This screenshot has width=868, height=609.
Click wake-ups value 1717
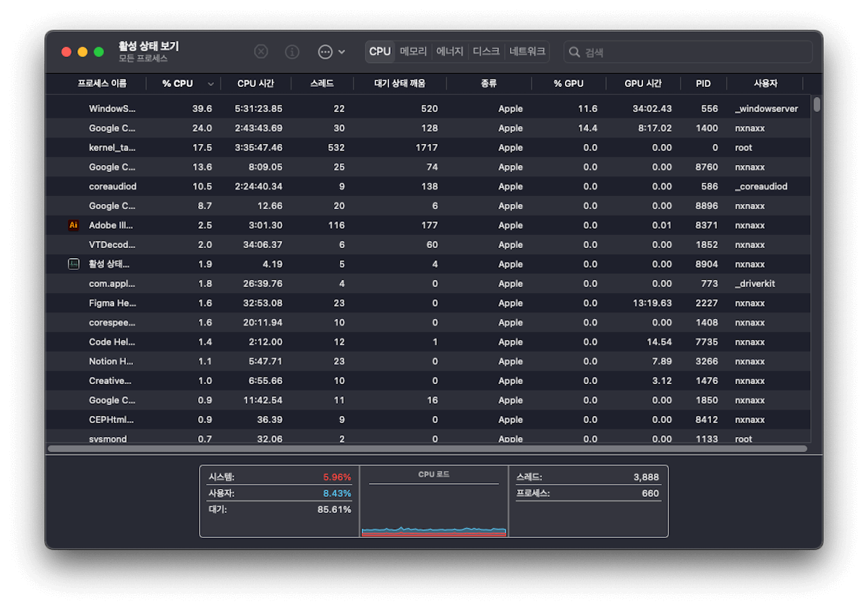tap(427, 148)
